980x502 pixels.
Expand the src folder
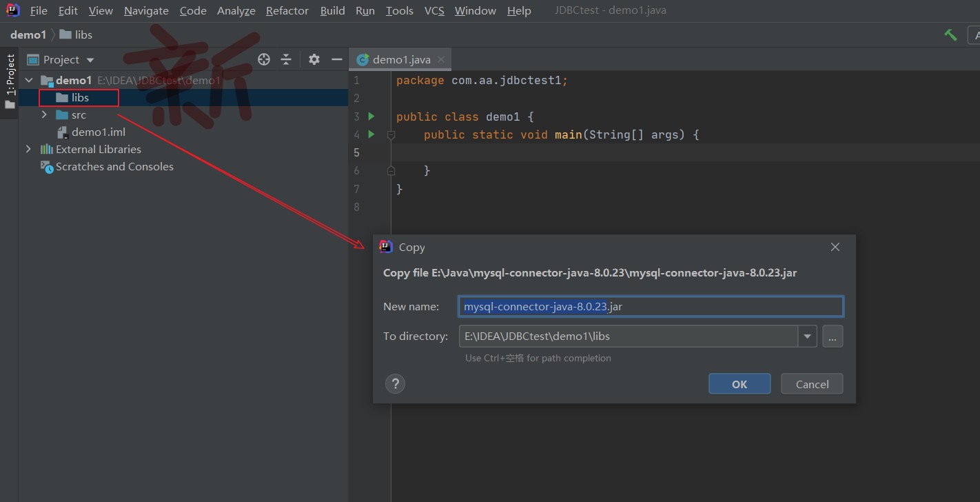point(44,114)
